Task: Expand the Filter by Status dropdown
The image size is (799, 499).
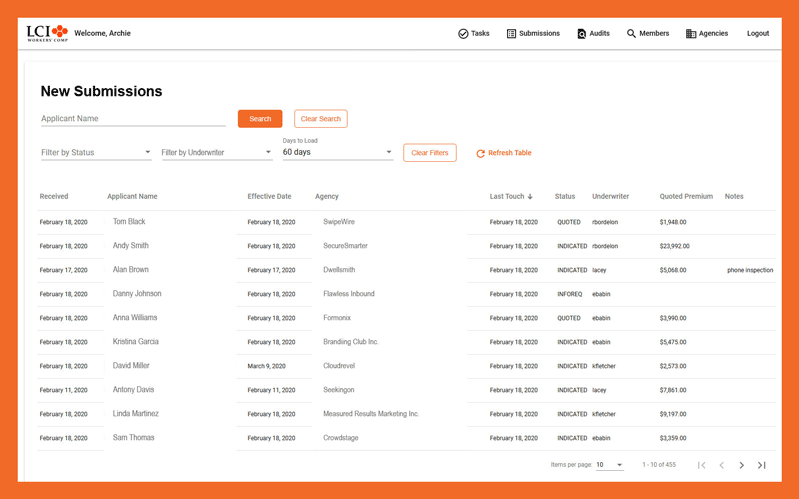Action: click(96, 152)
